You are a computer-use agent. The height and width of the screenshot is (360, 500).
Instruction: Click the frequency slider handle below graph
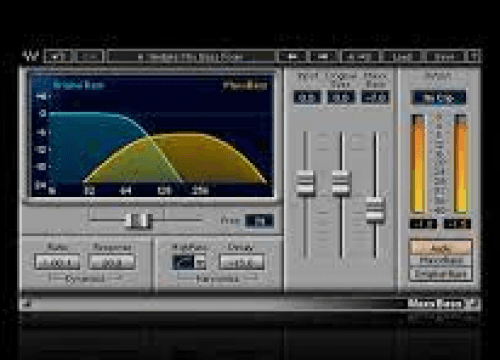tap(139, 220)
